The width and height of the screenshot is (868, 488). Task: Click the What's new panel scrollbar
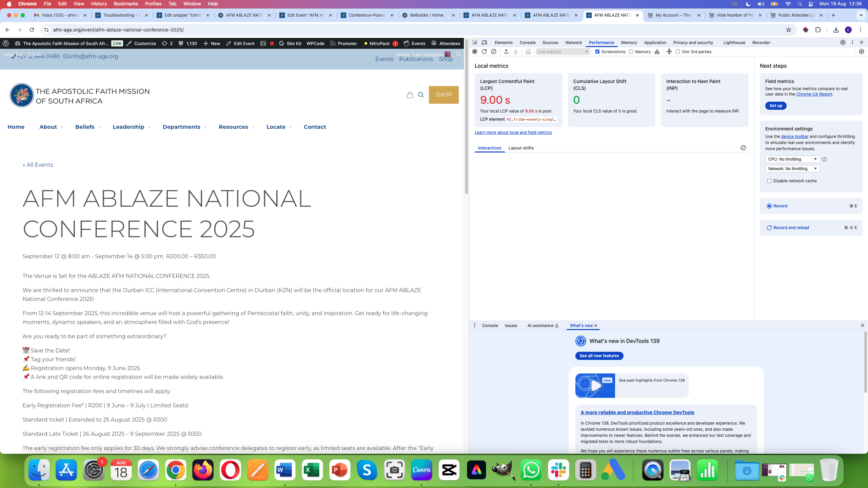[865, 362]
